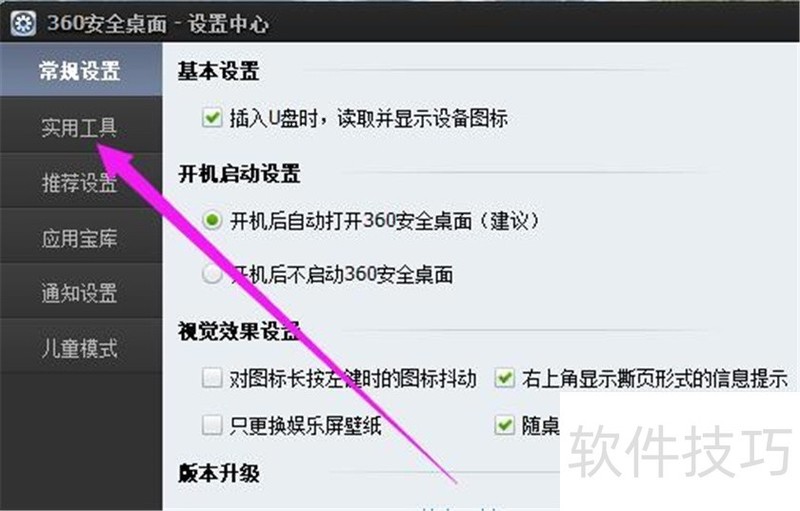Viewport: 800px width, 511px height.
Task: Toggle the checkbox beside 随桌 option
Action: tap(505, 425)
